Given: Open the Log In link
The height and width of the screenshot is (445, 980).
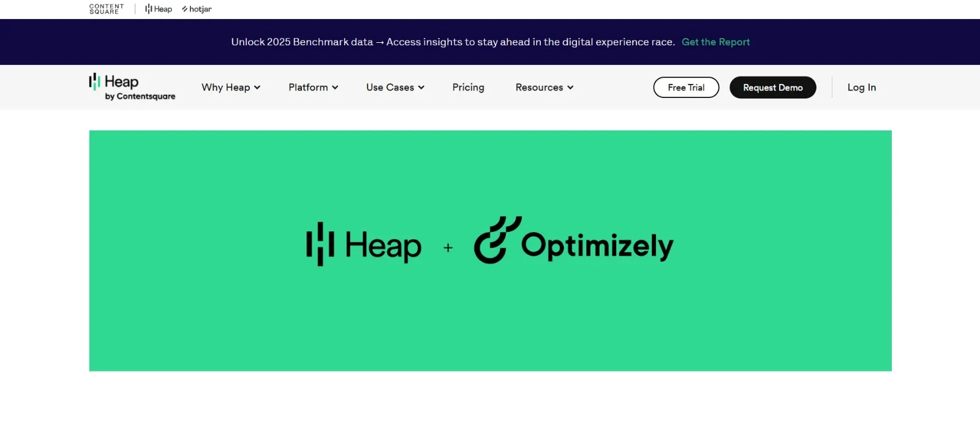Looking at the screenshot, I should (x=862, y=88).
